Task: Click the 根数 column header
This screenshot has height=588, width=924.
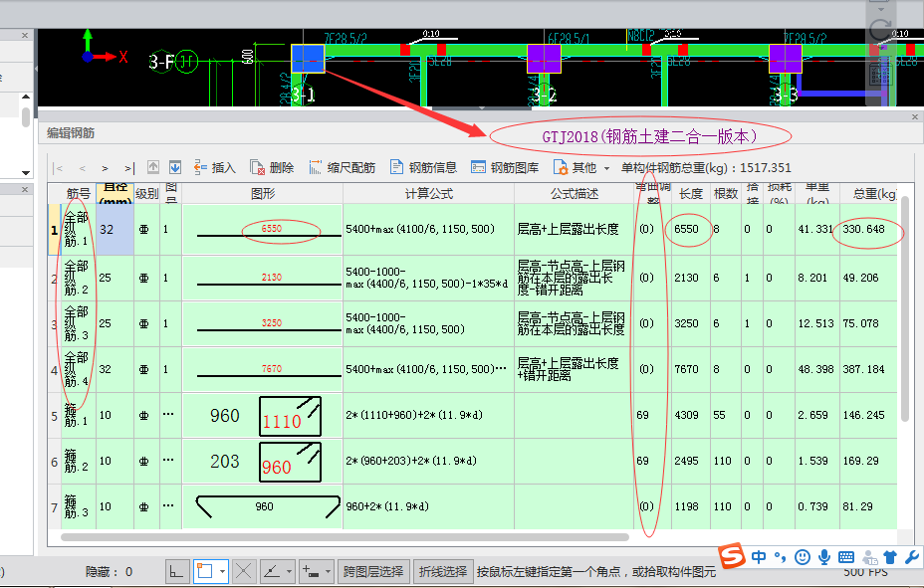Action: pos(726,194)
